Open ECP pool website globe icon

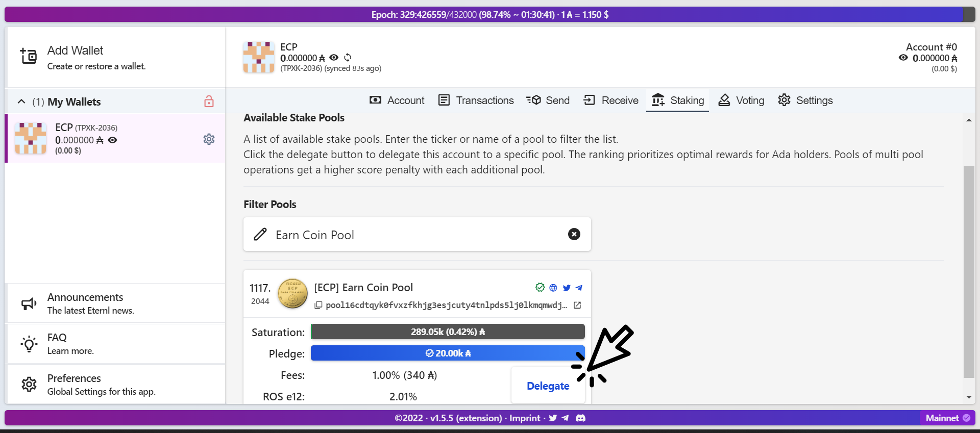553,288
